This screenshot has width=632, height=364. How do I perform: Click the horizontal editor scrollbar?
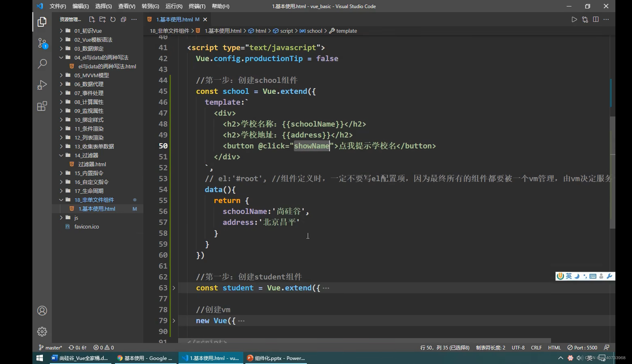point(364,341)
